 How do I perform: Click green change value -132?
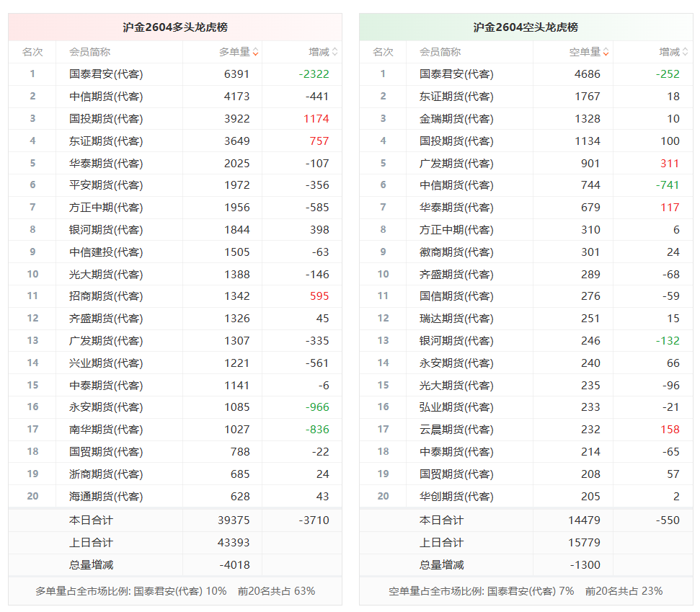click(668, 341)
